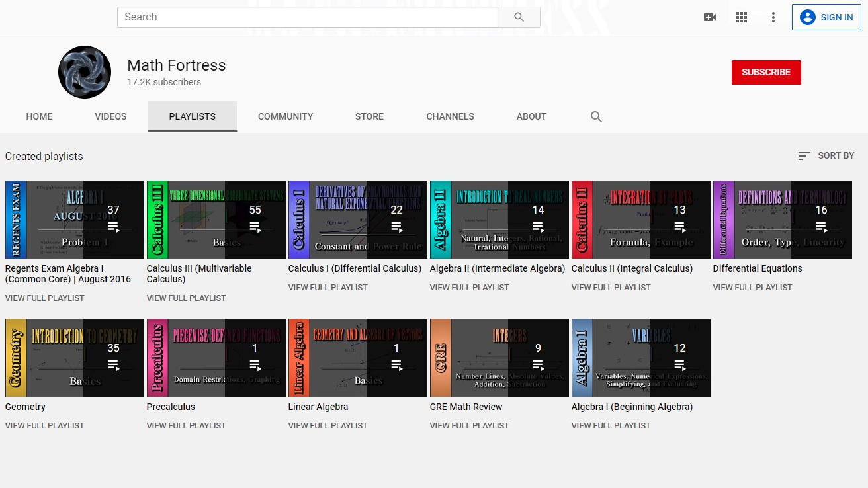The width and height of the screenshot is (868, 488).
Task: Open the About tab
Action: (531, 116)
